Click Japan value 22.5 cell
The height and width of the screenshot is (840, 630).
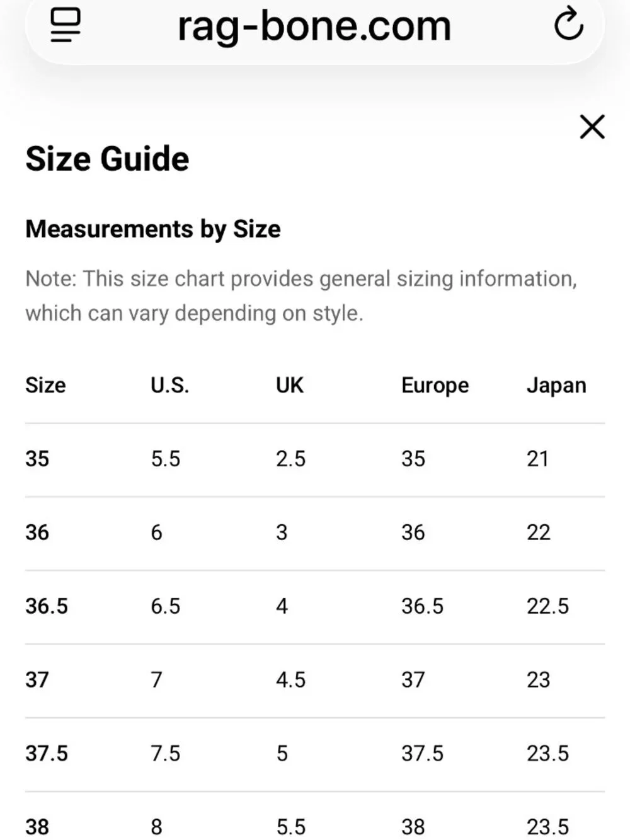[x=547, y=606]
